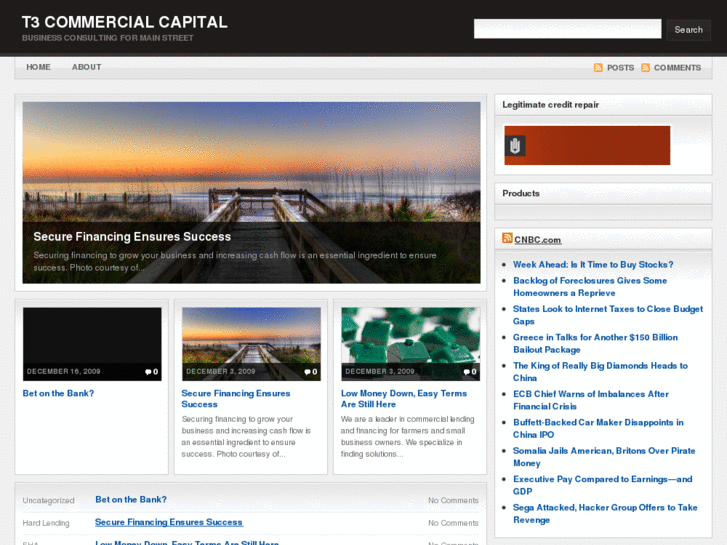Click the T3 Commercial Capital site title
Viewport: 727px width, 545px height.
(x=125, y=22)
